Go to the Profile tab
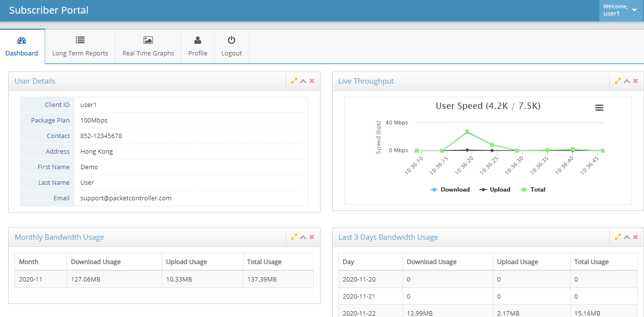Screen dimensions: 644x317 coord(198,47)
